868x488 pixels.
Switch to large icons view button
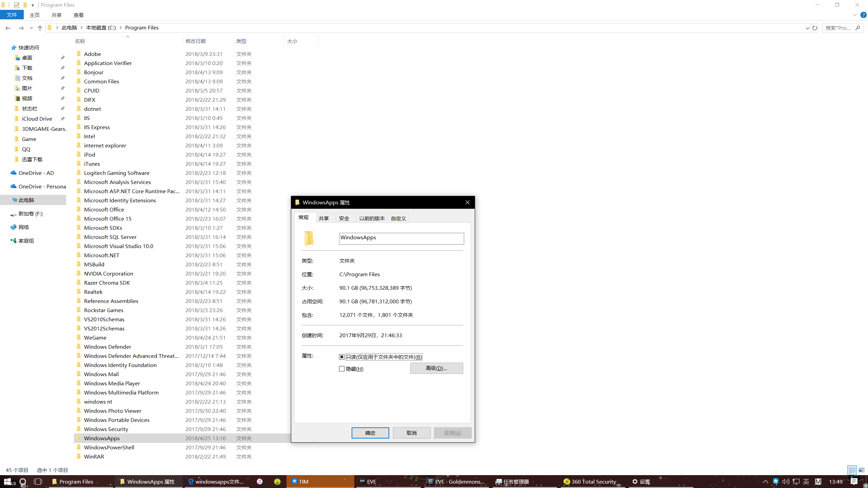tap(861, 470)
